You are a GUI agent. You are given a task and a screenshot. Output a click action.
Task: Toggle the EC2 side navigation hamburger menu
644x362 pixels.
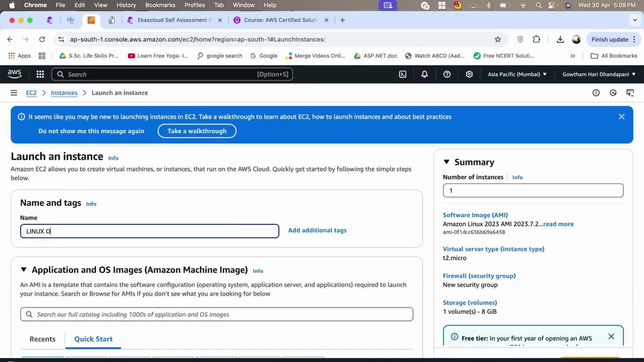point(14,93)
